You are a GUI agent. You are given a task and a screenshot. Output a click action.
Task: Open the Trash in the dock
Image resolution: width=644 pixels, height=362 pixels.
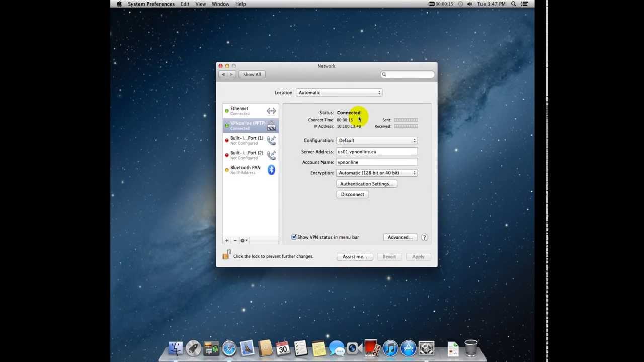471,348
